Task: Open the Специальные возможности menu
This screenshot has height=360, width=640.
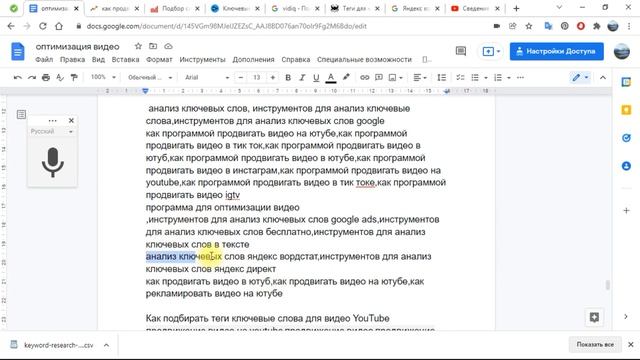Action: 364,60
